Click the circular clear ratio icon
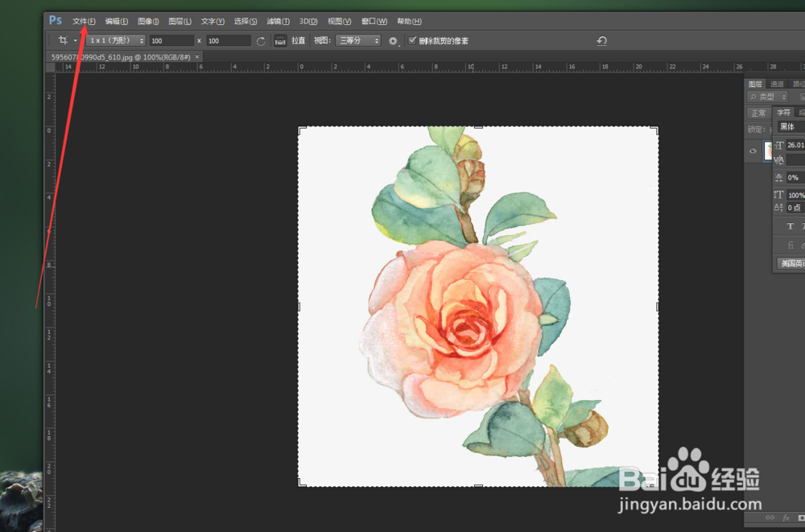 tap(261, 41)
